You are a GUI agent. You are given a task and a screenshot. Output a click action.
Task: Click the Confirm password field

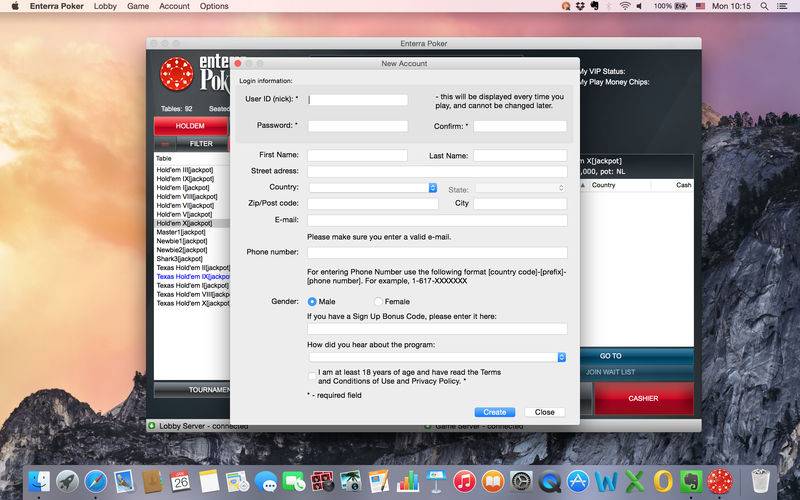[x=520, y=126]
